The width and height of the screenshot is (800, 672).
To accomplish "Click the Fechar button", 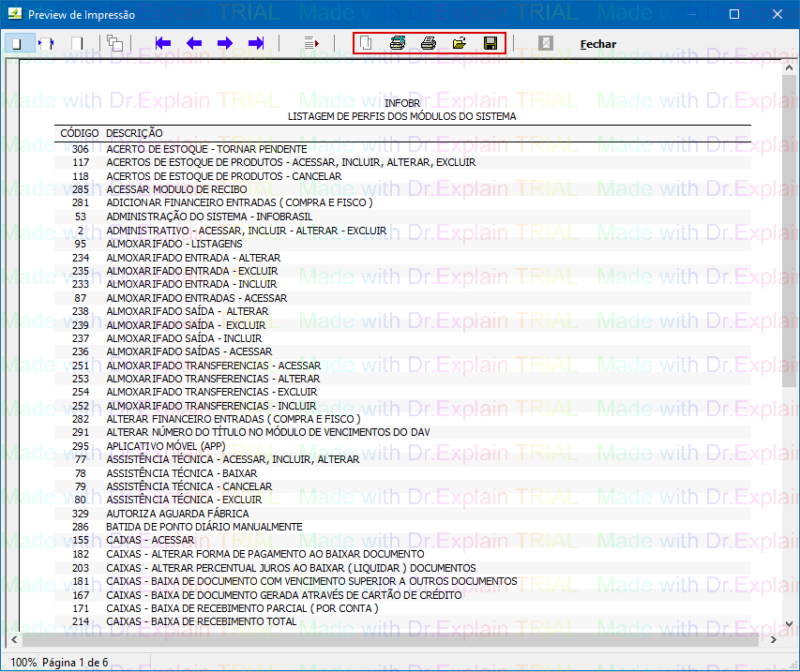I will (x=598, y=44).
